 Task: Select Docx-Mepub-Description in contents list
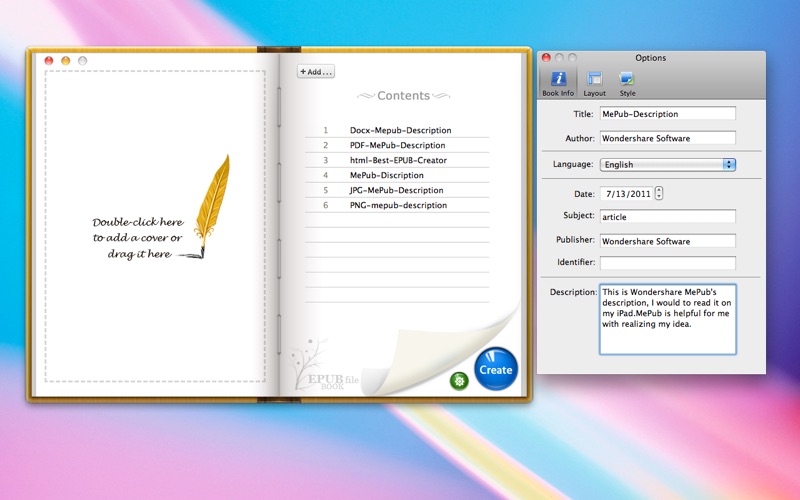tap(397, 130)
